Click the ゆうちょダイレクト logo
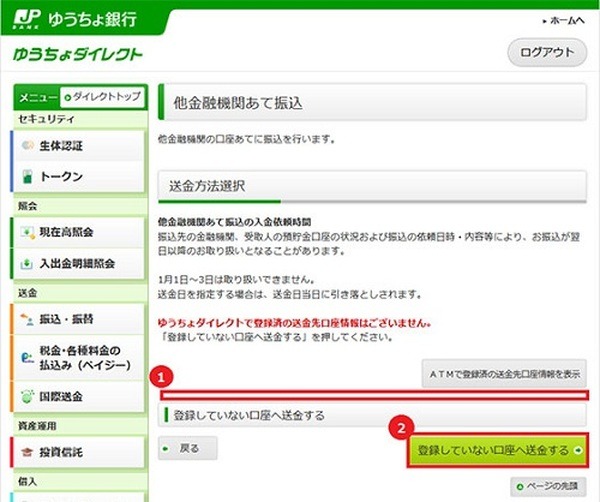600x502 pixels. tap(78, 54)
